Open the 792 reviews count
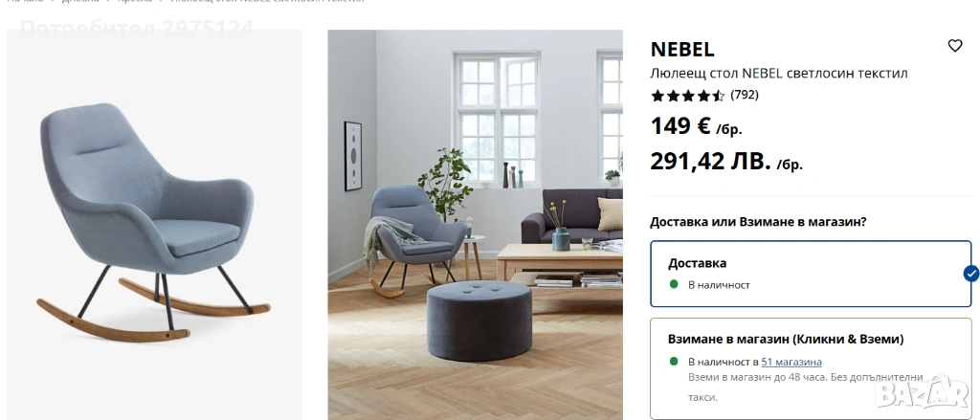This screenshot has height=420, width=980. [x=745, y=95]
